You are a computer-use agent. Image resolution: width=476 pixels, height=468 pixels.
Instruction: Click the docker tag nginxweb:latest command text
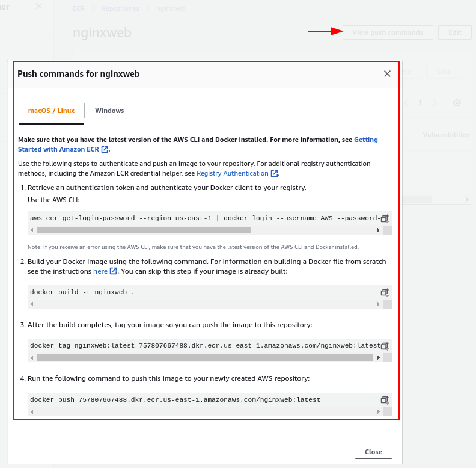point(205,345)
